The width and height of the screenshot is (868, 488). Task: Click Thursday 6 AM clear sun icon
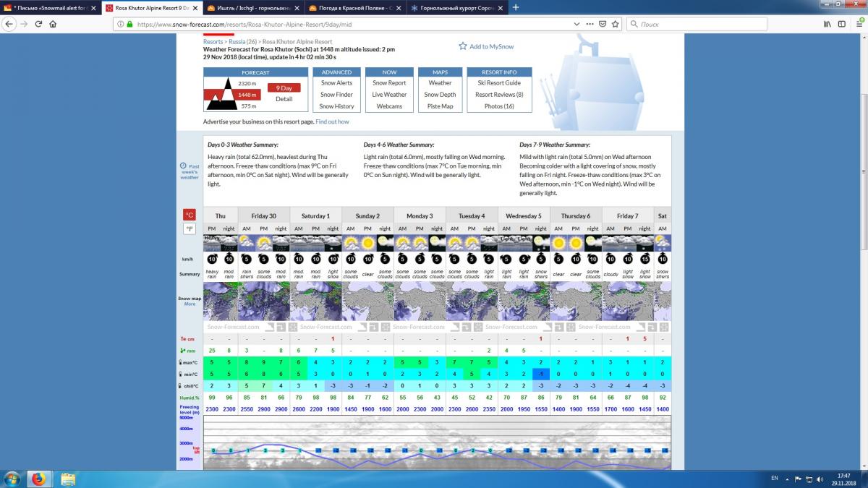point(558,243)
